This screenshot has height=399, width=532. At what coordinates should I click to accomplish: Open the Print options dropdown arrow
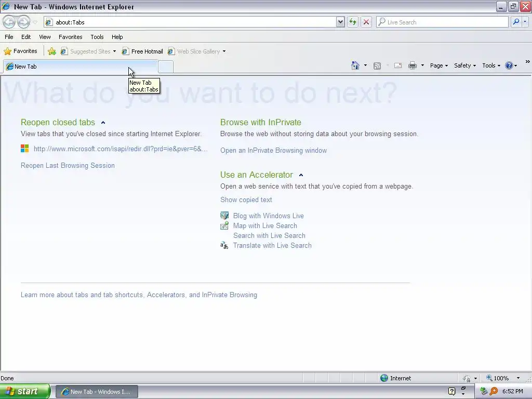pos(422,65)
